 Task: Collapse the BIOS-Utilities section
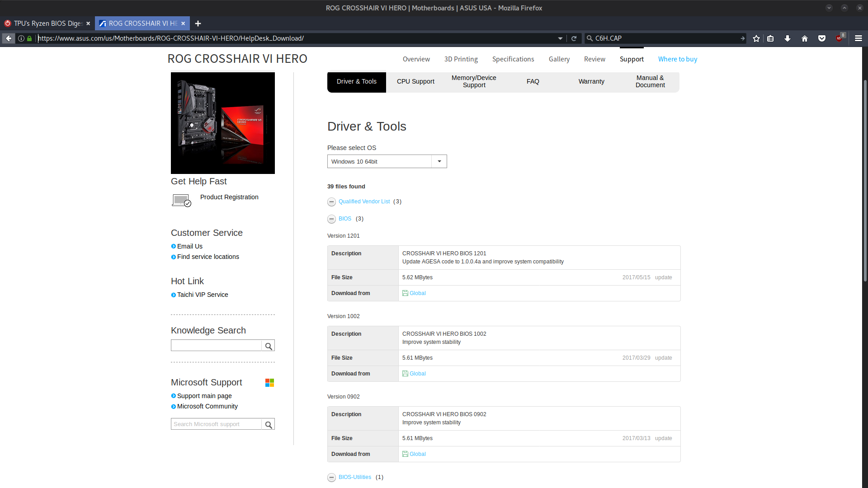point(331,477)
